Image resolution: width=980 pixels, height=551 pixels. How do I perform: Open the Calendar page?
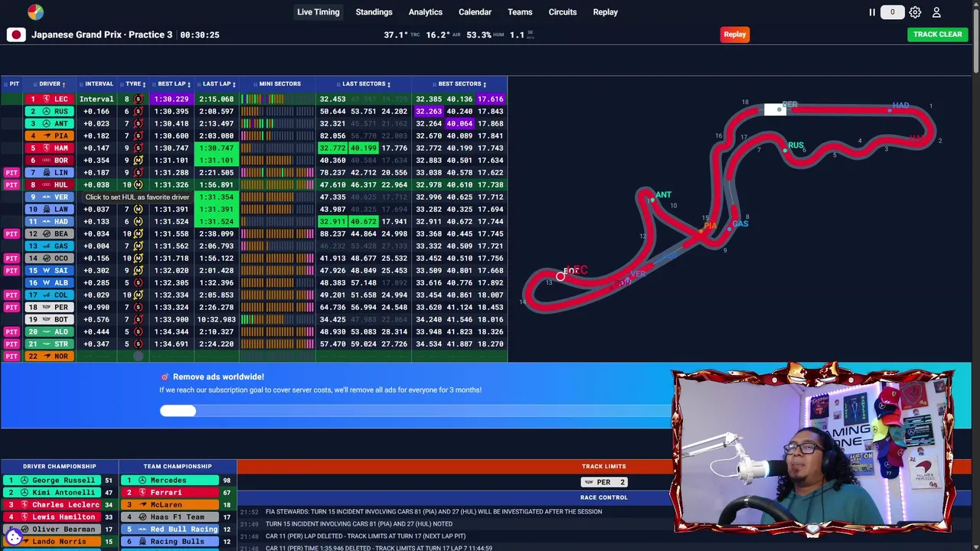click(x=475, y=12)
